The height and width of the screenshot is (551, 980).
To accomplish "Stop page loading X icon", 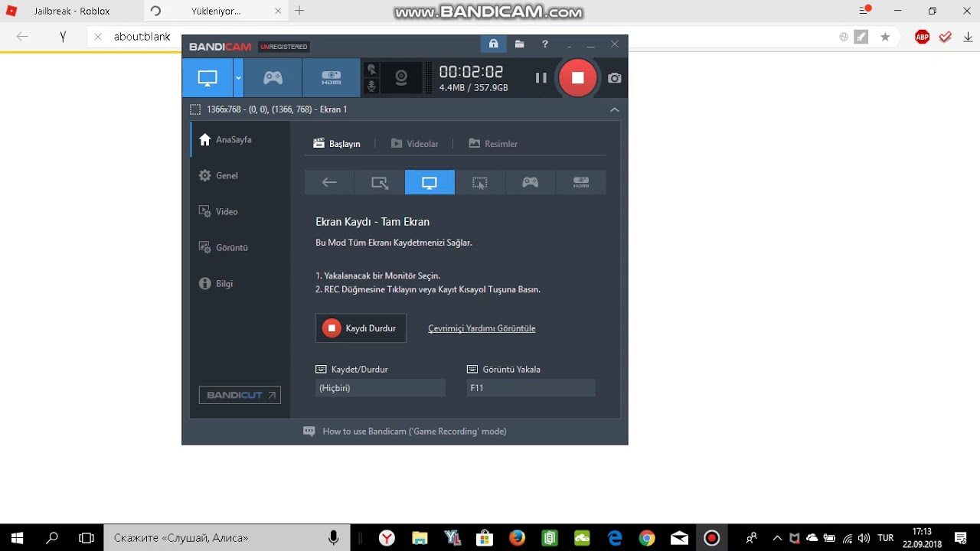I will pyautogui.click(x=97, y=36).
